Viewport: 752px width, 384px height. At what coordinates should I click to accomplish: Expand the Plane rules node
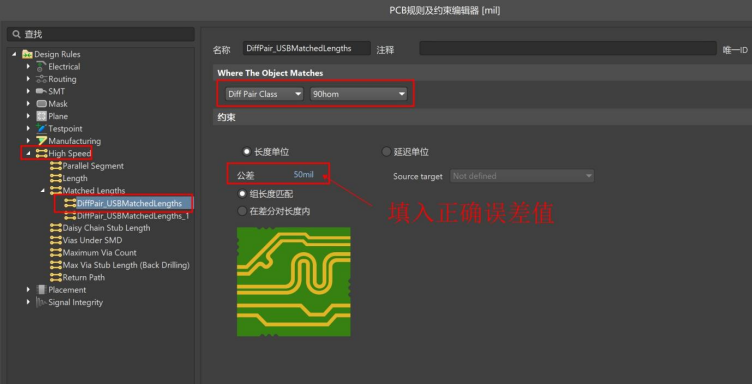coord(28,116)
